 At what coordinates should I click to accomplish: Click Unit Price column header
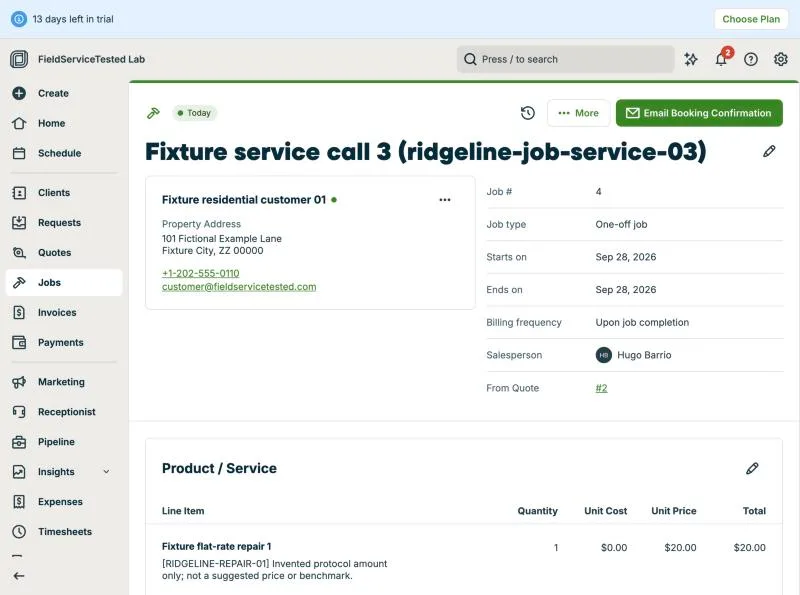(673, 511)
